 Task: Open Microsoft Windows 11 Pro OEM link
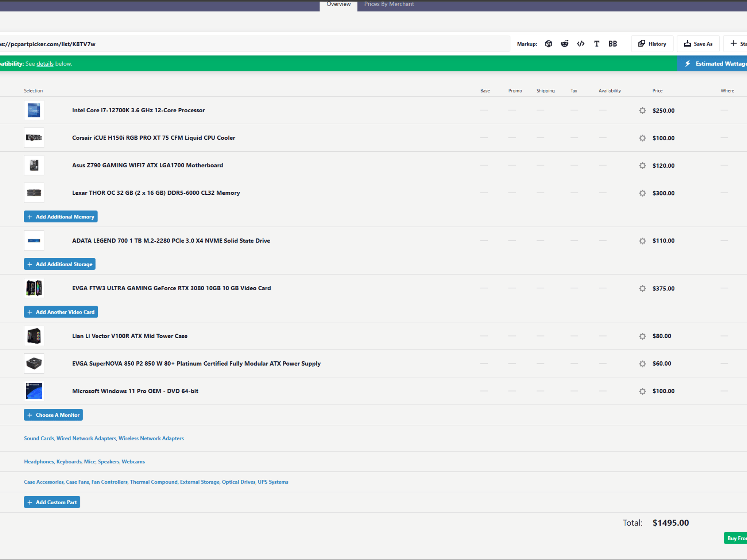point(135,391)
